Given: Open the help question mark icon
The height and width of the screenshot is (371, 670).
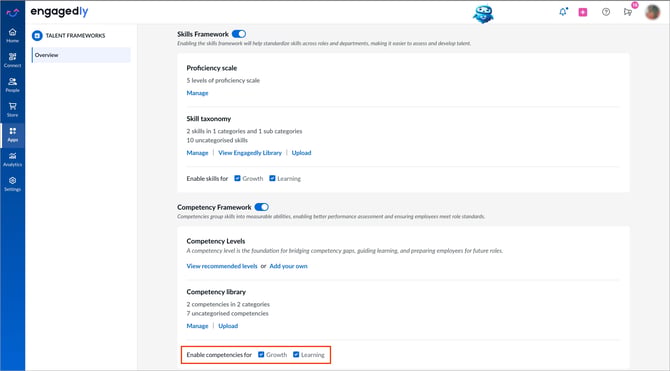Looking at the screenshot, I should (606, 12).
